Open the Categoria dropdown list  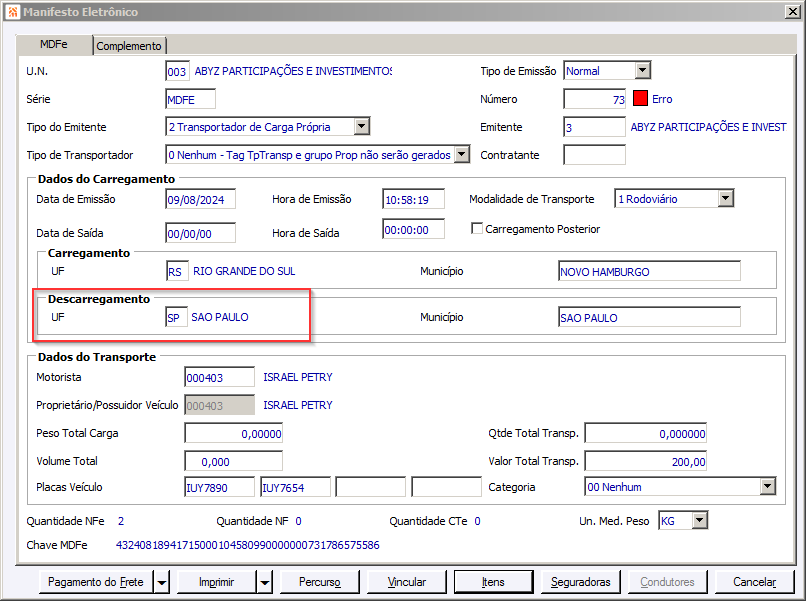tap(767, 486)
